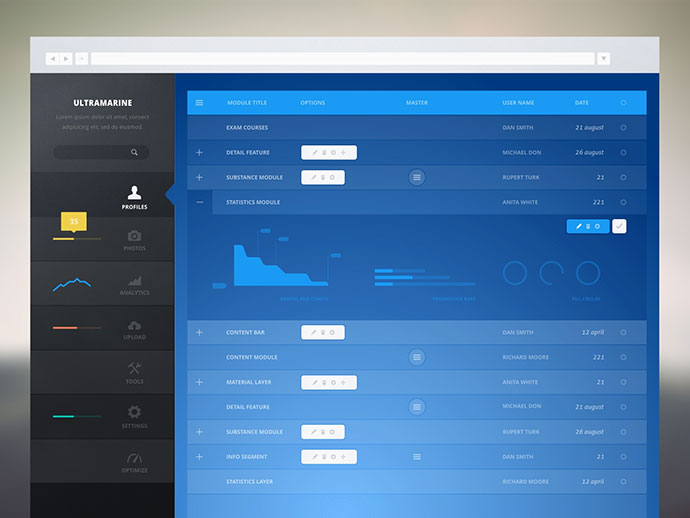The height and width of the screenshot is (518, 690).
Task: Open the Tools wrench icon
Action: point(134,368)
